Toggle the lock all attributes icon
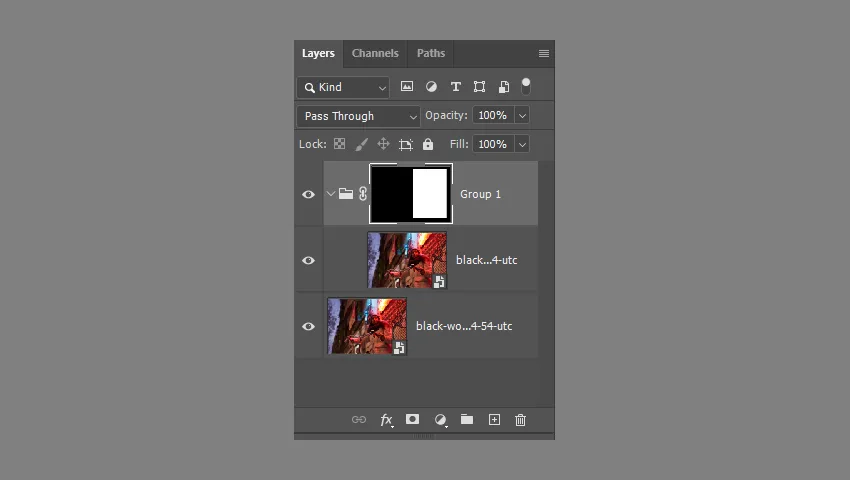 428,144
